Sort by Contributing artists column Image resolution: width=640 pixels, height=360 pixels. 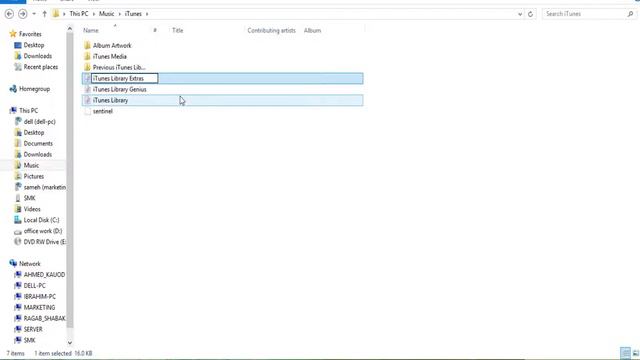(271, 30)
